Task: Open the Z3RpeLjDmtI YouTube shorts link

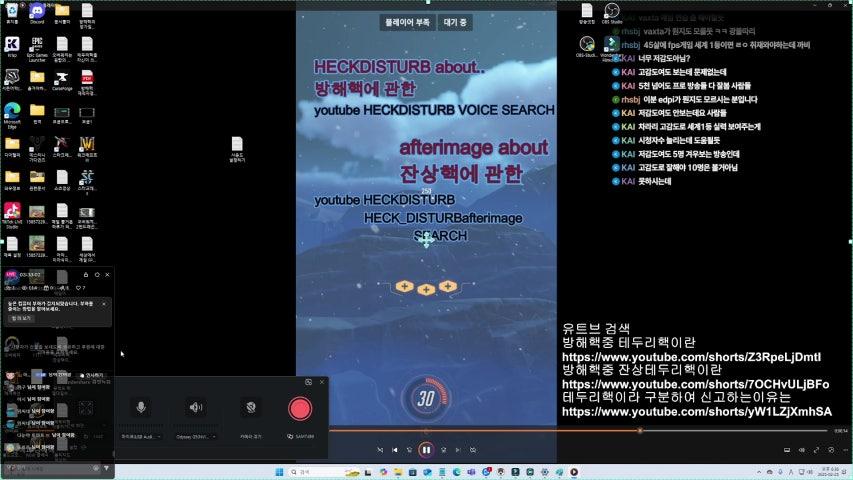Action: coord(691,357)
